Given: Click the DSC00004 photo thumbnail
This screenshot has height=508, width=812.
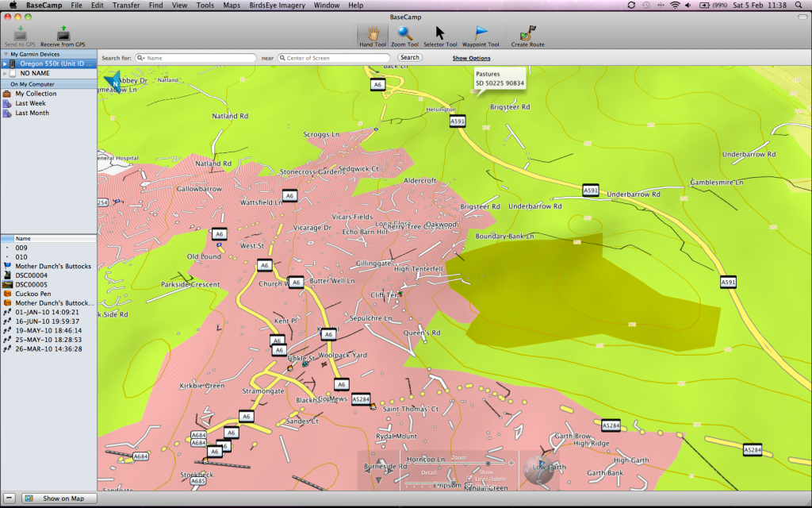Looking at the screenshot, I should coord(7,275).
